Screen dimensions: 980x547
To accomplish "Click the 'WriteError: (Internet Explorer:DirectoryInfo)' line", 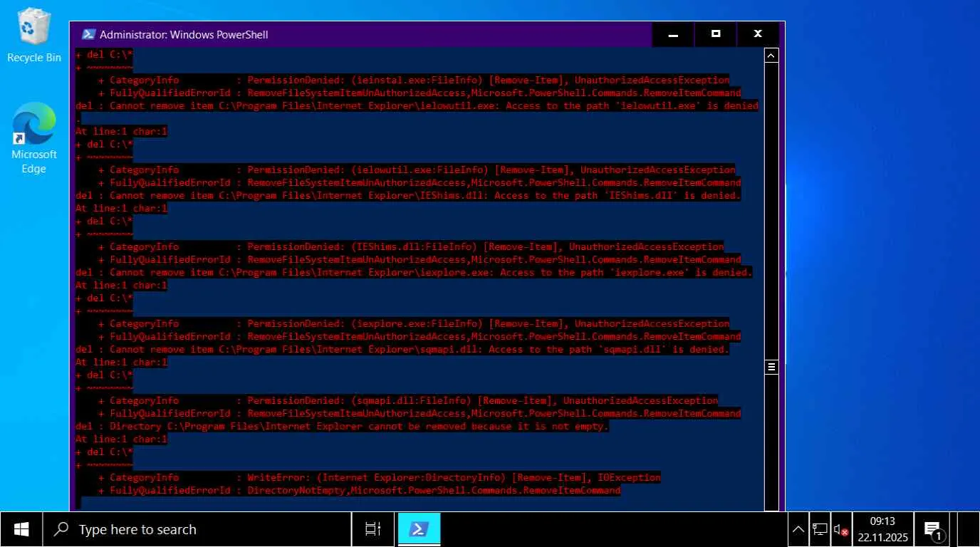I will (x=380, y=477).
